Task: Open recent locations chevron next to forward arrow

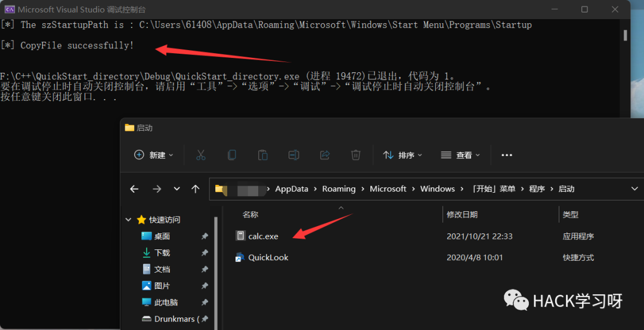Action: pyautogui.click(x=177, y=189)
